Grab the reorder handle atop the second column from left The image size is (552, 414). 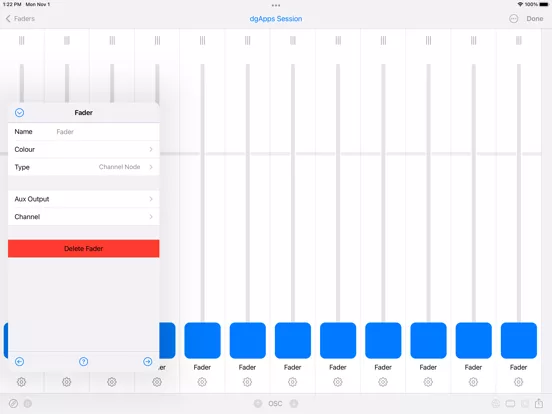click(67, 40)
